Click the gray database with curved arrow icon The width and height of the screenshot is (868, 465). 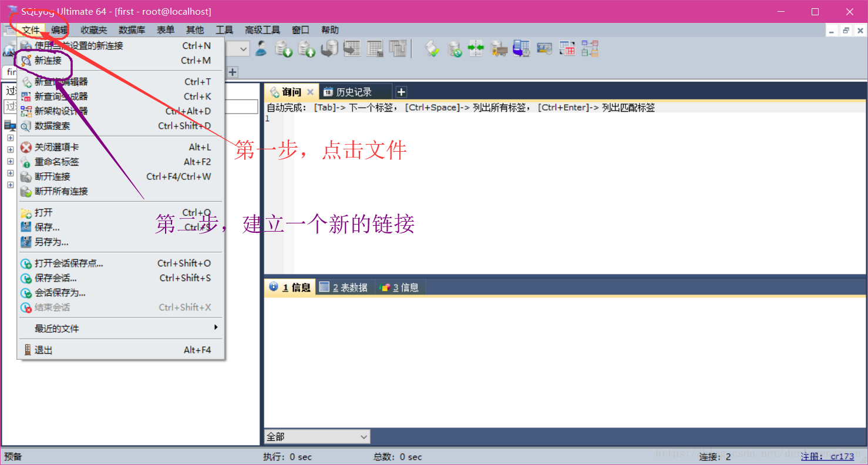(x=329, y=49)
